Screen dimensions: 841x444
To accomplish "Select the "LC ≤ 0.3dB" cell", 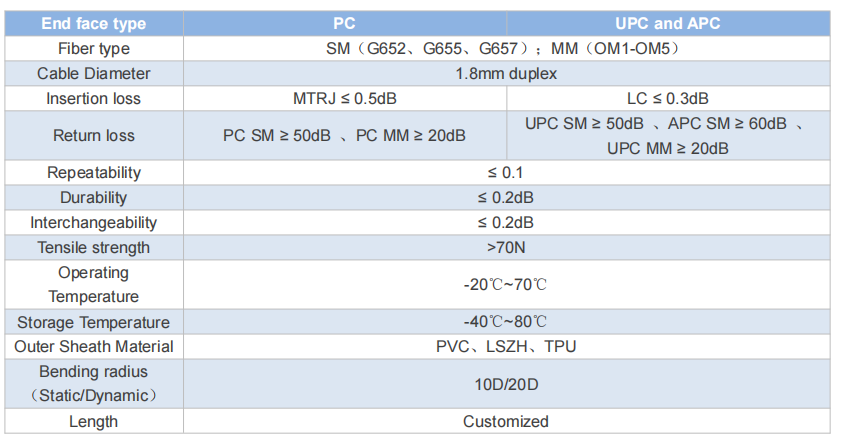I will [667, 98].
